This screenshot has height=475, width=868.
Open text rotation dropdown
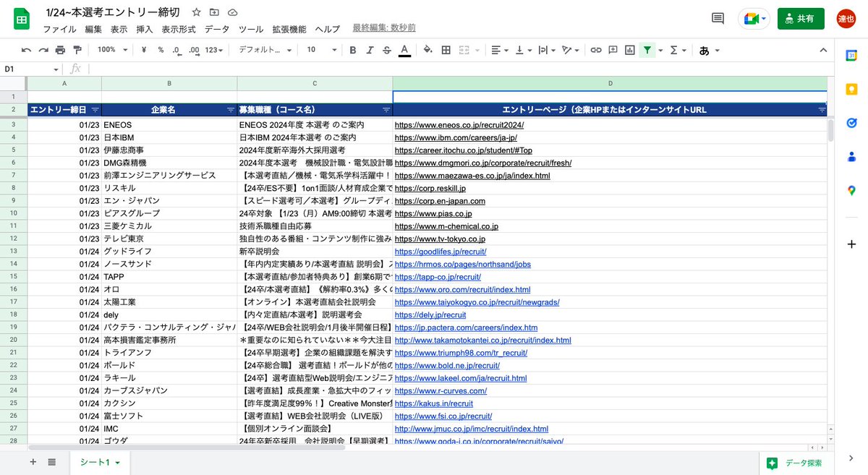pos(571,50)
